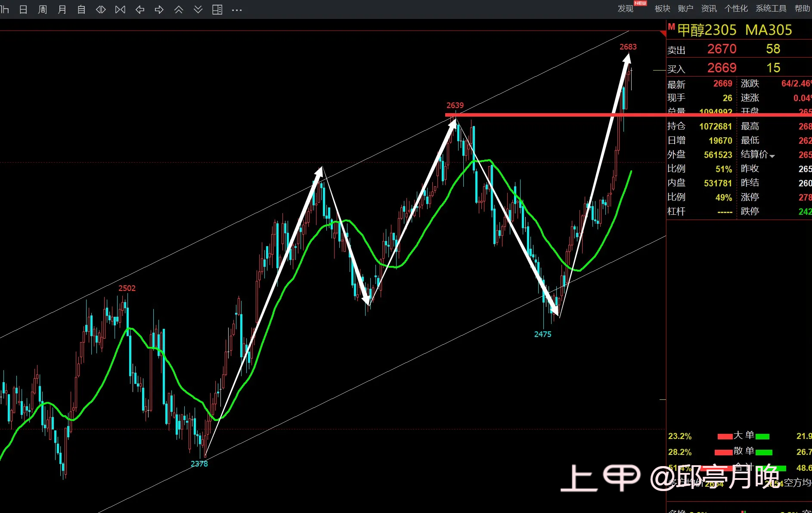The image size is (812, 513).
Task: Click the 昨收 label
Action: (750, 169)
